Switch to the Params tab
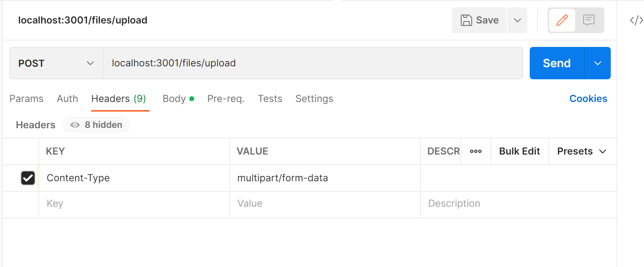 (x=26, y=99)
